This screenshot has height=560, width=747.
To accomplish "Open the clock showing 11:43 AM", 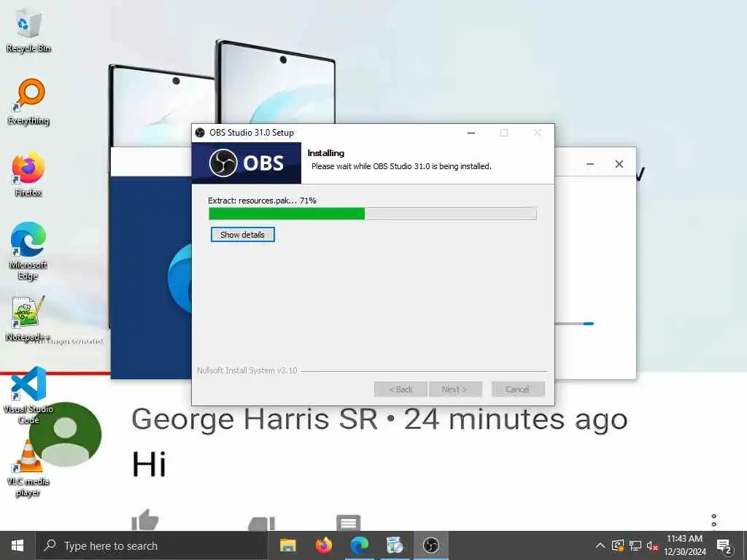I will (x=684, y=545).
